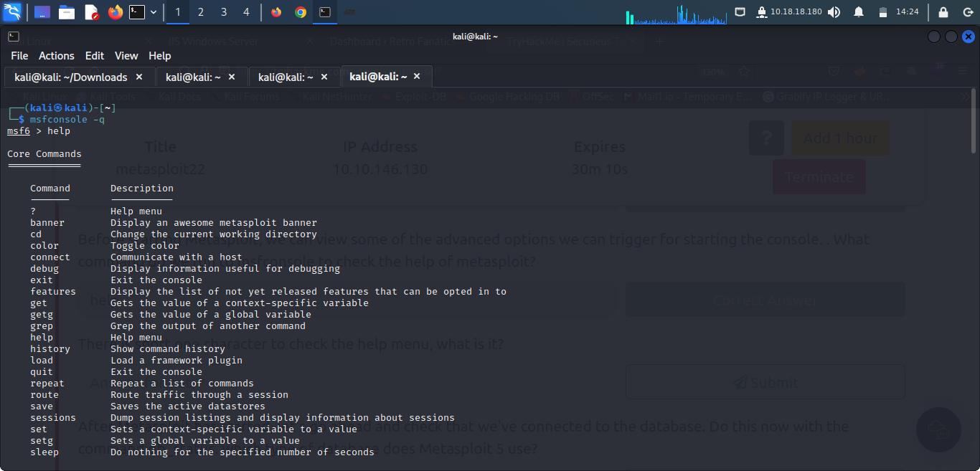Open the View menu
Image resolution: width=980 pixels, height=471 pixels.
(x=126, y=56)
